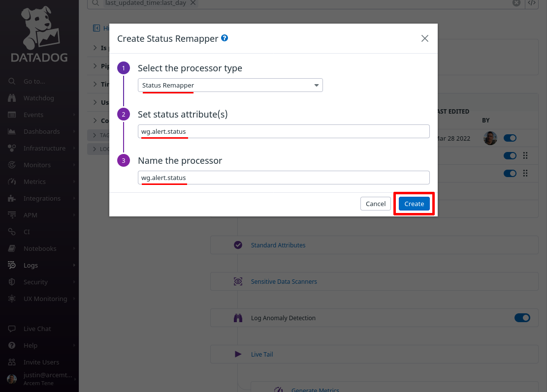Open Dashboards in the sidebar
Image resolution: width=547 pixels, height=392 pixels.
pos(41,131)
